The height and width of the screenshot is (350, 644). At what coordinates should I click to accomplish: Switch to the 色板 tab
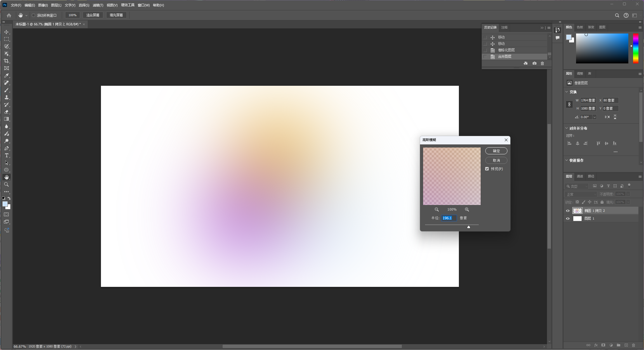pyautogui.click(x=580, y=27)
